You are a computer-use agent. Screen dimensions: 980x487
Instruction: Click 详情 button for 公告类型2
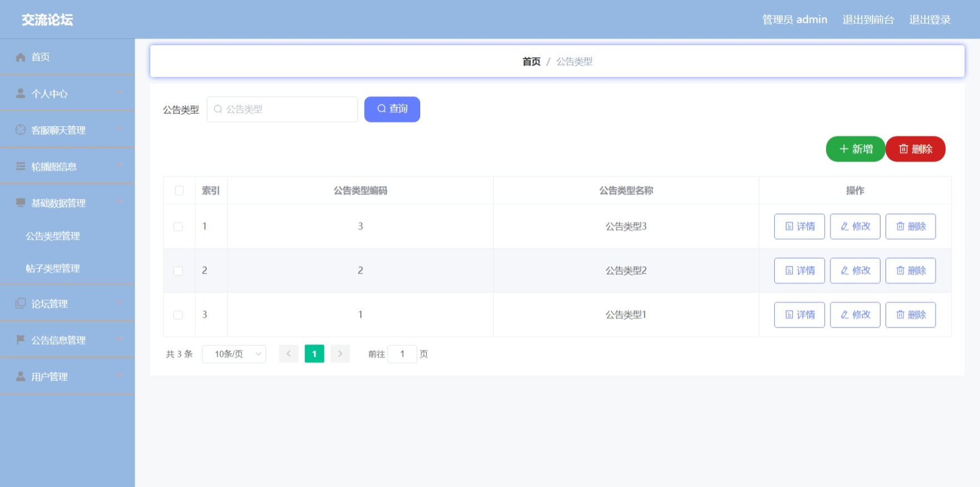pyautogui.click(x=799, y=270)
